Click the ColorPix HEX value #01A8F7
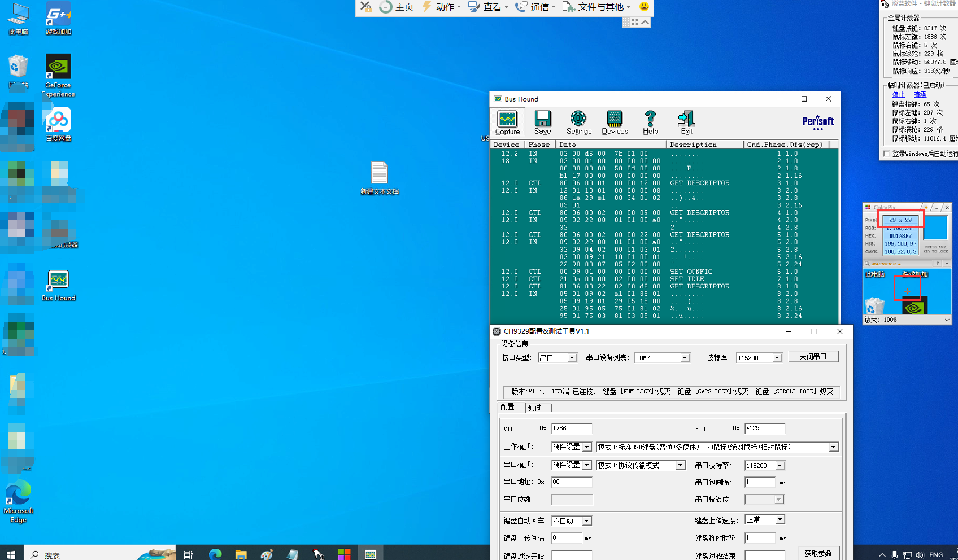958x560 pixels. pyautogui.click(x=900, y=236)
